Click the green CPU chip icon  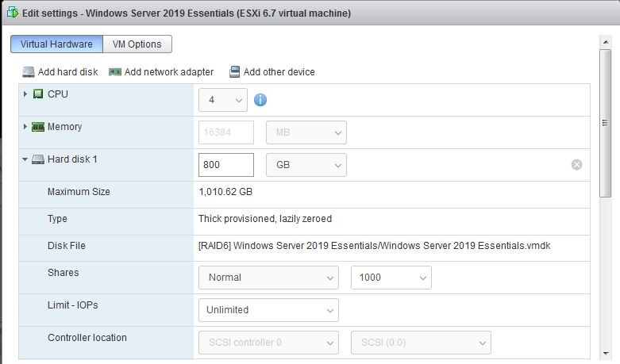tap(38, 94)
